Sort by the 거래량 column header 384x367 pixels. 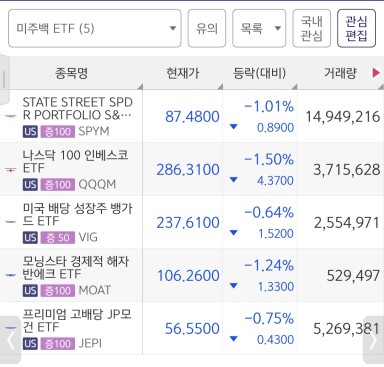(x=340, y=73)
